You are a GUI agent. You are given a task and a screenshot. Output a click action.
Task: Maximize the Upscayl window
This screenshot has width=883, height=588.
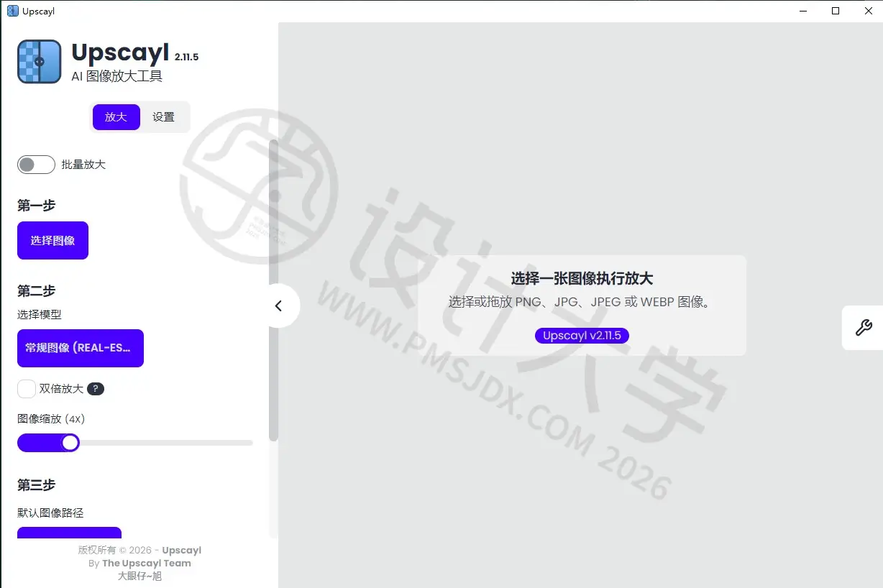click(836, 11)
